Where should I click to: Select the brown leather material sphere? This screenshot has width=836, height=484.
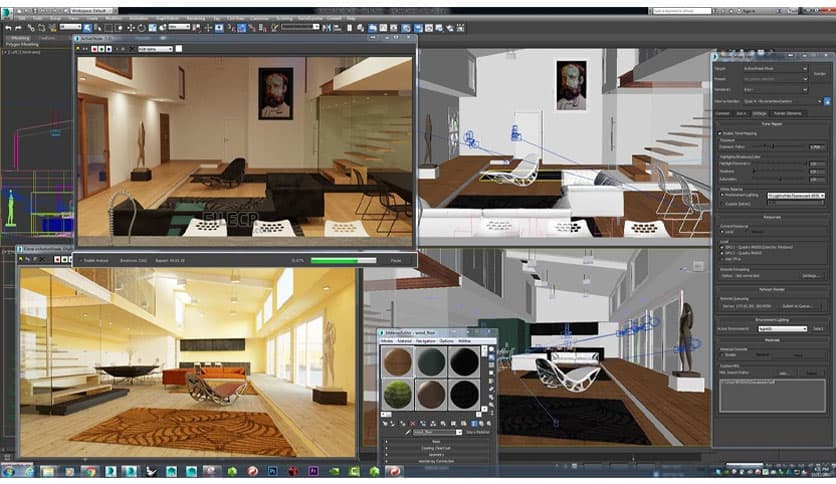431,394
